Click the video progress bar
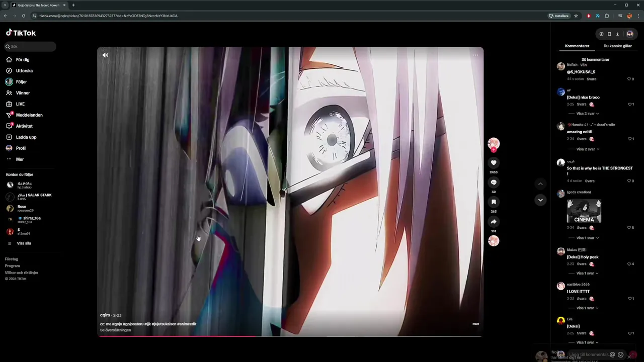The image size is (644, 362). point(290,336)
